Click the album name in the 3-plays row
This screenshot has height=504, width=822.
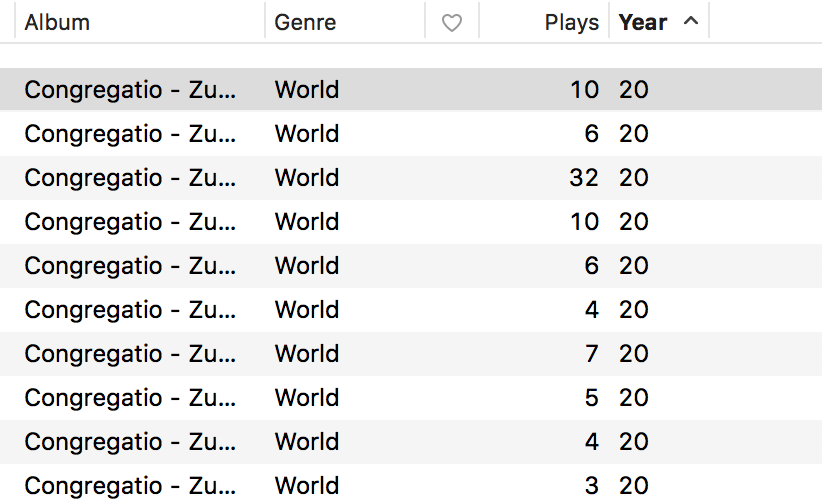tap(130, 486)
